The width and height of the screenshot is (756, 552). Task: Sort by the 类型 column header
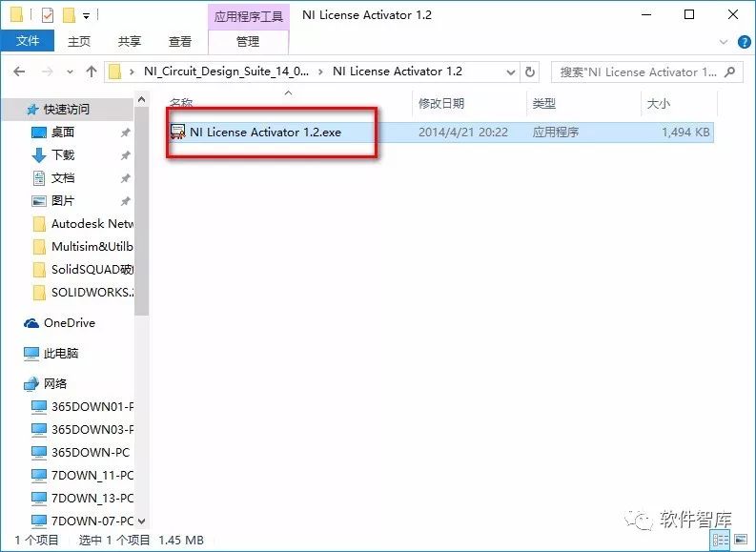tap(543, 103)
